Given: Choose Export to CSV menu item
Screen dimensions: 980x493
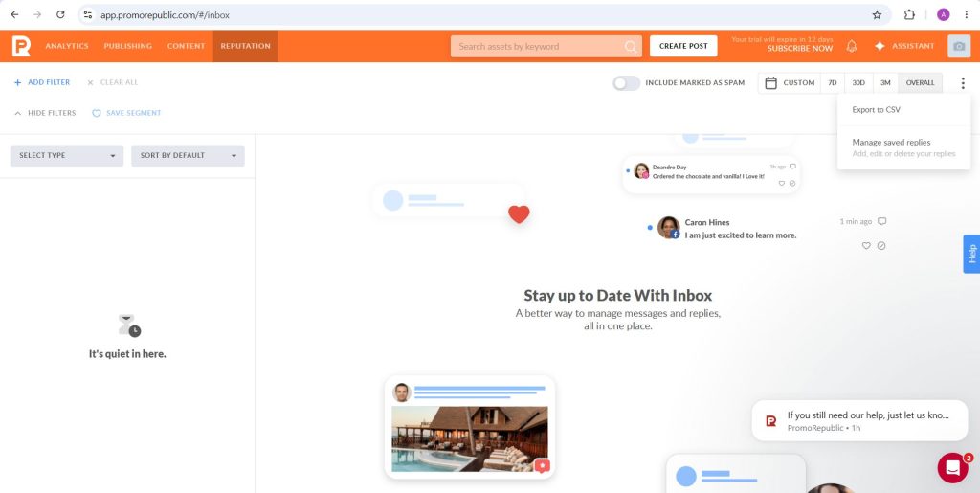Looking at the screenshot, I should (903, 110).
